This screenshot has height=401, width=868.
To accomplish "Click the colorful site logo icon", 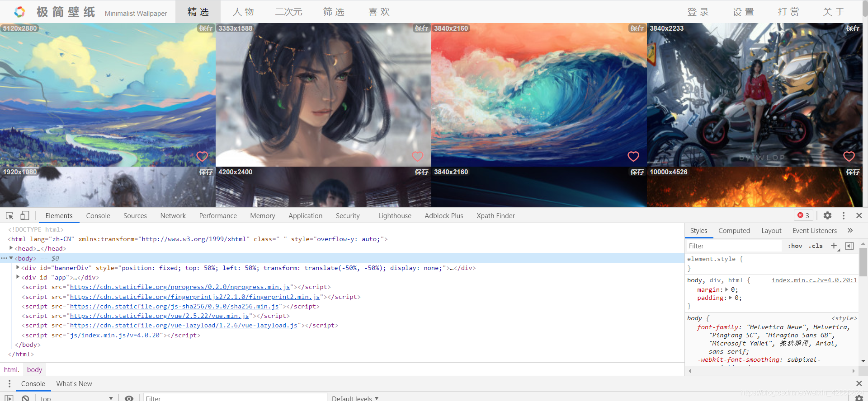I will coord(19,12).
